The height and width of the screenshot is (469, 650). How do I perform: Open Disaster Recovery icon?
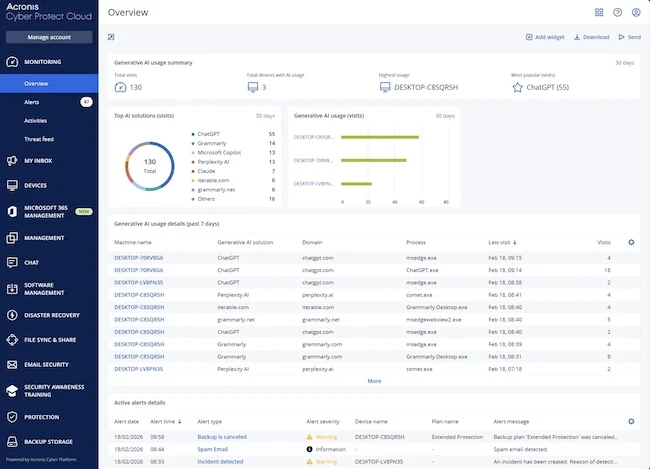[x=12, y=315]
